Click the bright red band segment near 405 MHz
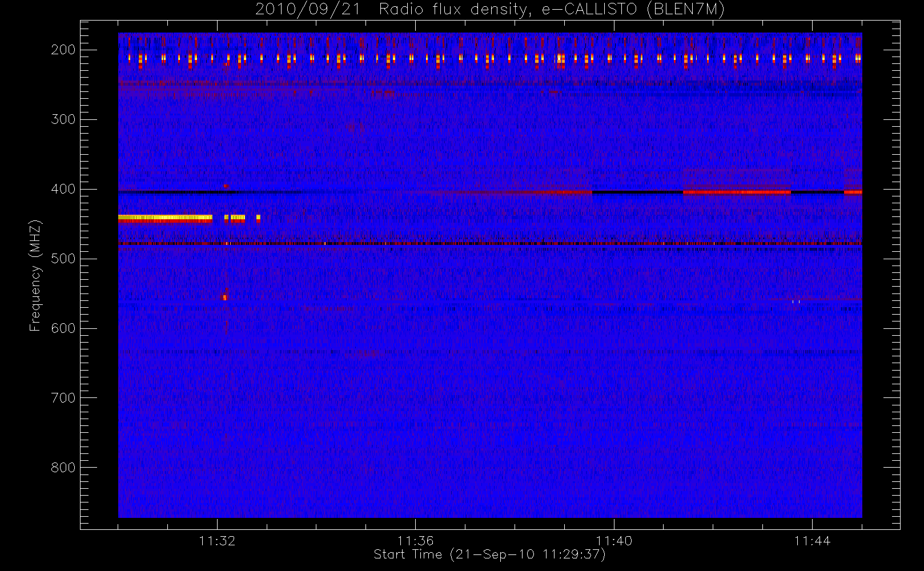 click(x=737, y=192)
